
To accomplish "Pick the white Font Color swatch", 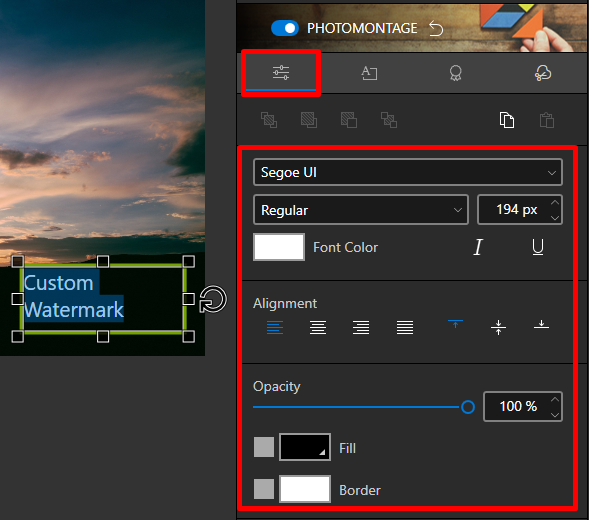I will pos(279,247).
